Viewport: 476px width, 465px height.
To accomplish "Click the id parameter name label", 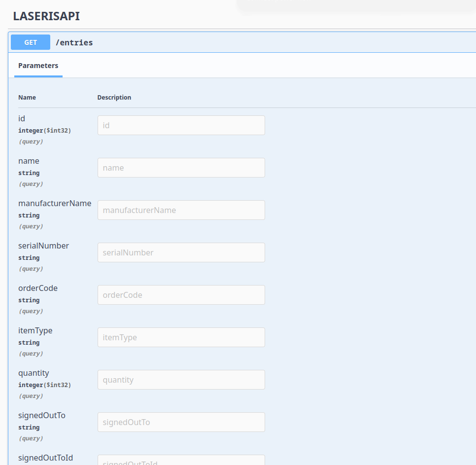I will 22,118.
